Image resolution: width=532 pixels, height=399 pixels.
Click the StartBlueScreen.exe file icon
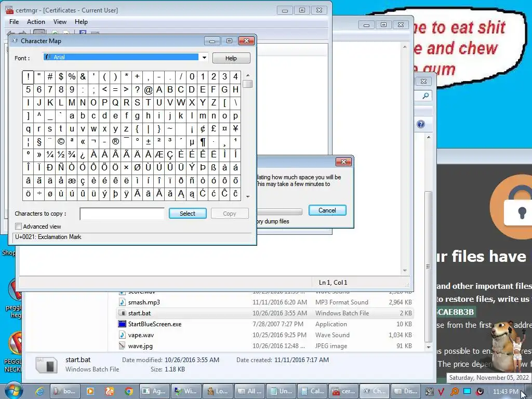click(x=122, y=324)
